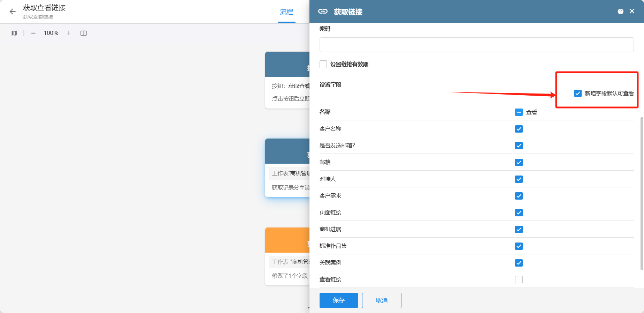This screenshot has width=644, height=313.
Task: Click the 保存 button
Action: click(338, 300)
